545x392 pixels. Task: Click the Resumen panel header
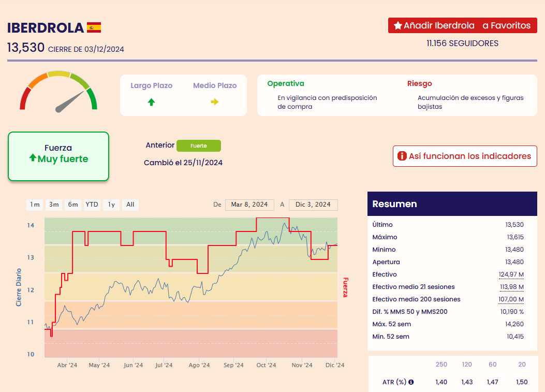tap(452, 204)
